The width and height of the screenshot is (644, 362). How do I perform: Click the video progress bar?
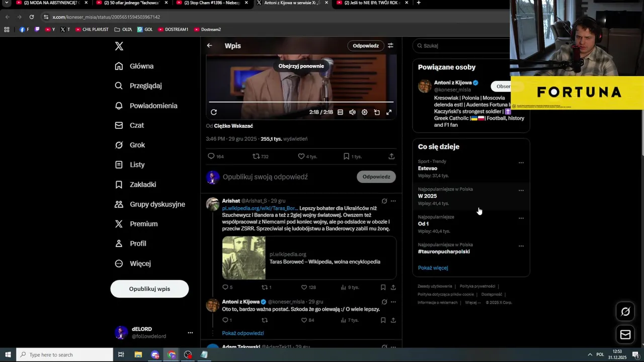tap(301, 102)
